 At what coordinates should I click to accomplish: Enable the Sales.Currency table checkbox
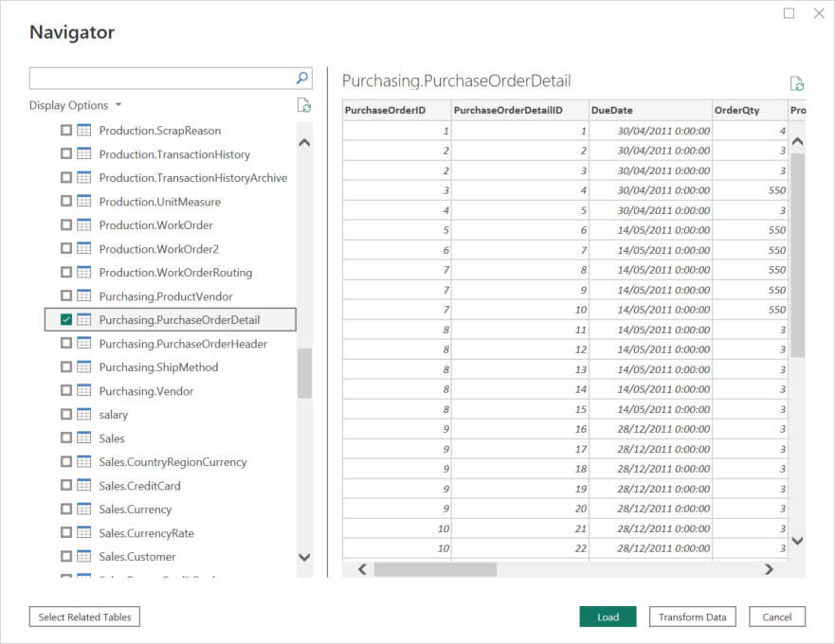tap(66, 510)
